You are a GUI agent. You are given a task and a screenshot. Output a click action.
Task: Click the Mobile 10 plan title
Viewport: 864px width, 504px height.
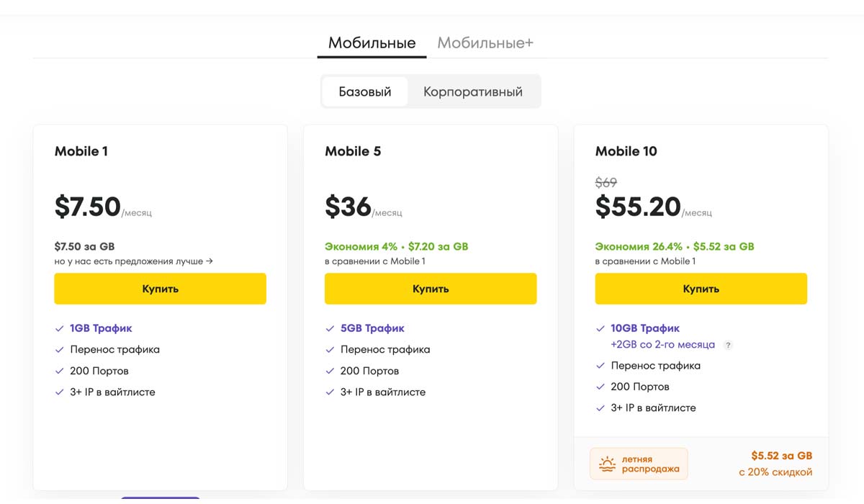626,151
